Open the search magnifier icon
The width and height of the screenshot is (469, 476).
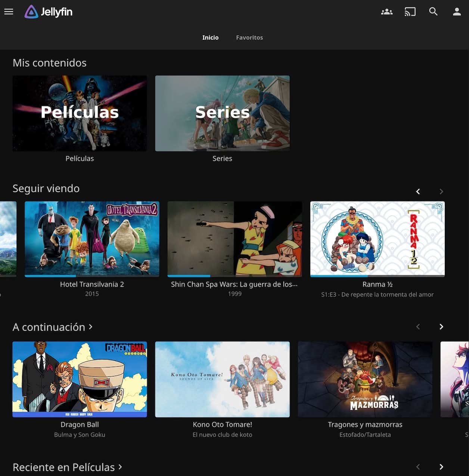point(433,12)
